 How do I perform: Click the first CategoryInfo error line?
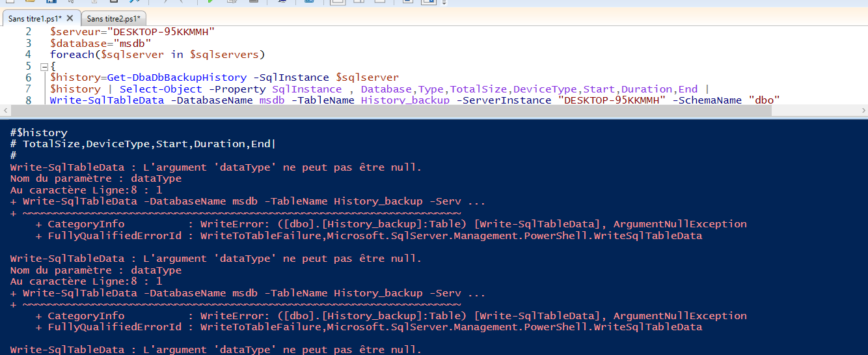pyautogui.click(x=391, y=224)
